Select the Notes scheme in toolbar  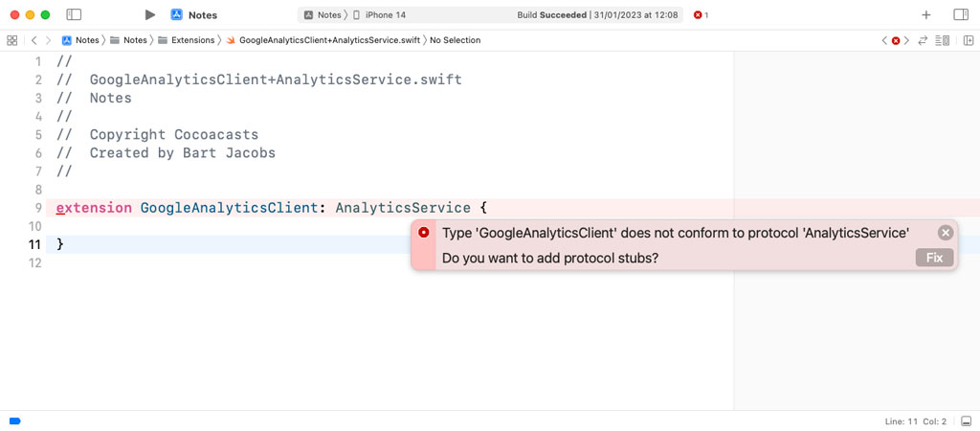pyautogui.click(x=323, y=15)
